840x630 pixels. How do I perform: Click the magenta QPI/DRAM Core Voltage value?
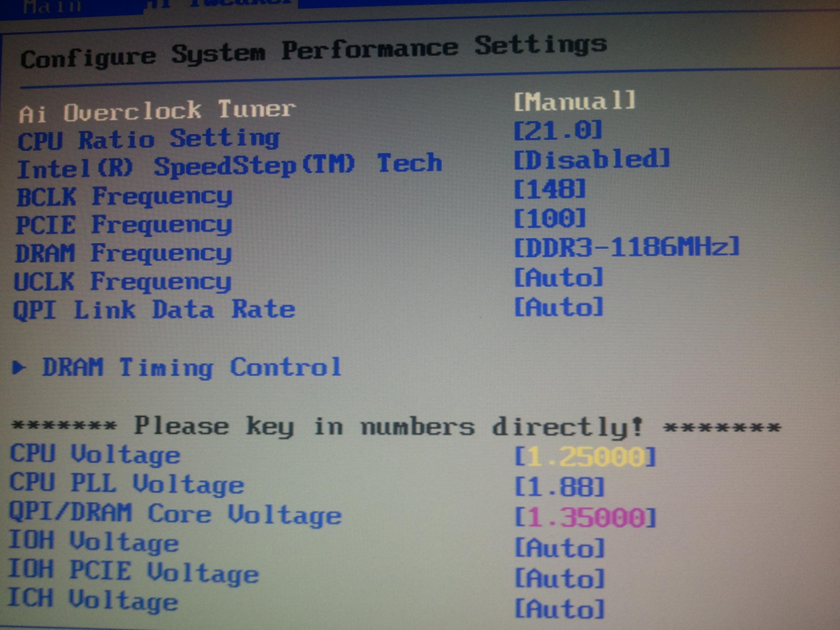[585, 518]
